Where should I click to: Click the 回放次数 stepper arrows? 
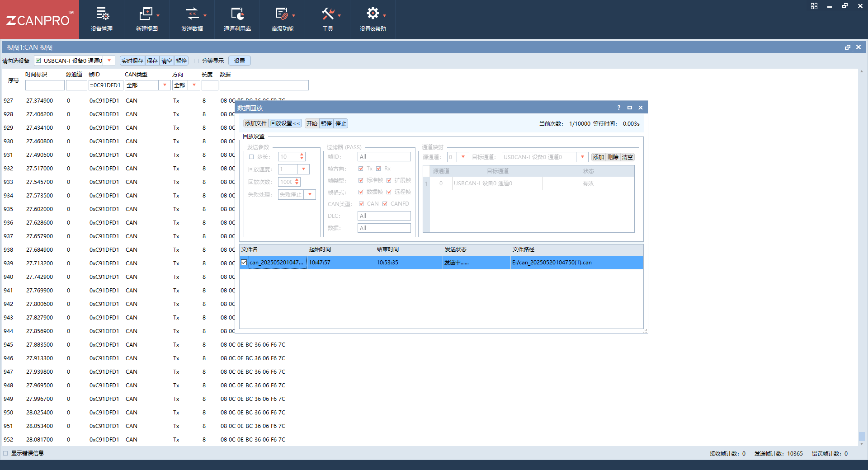tap(297, 182)
